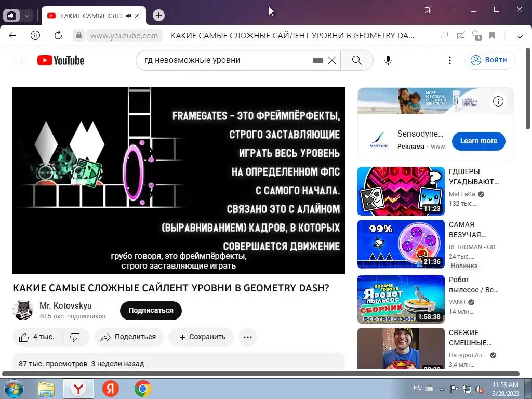Dislike the video
The height and width of the screenshot is (399, 532).
point(75,337)
